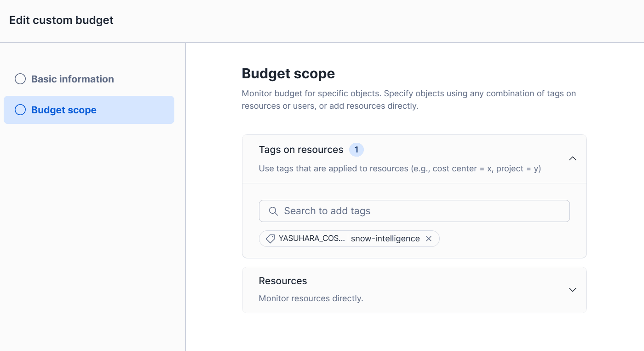Click the Monitor resources directly description

tap(311, 298)
